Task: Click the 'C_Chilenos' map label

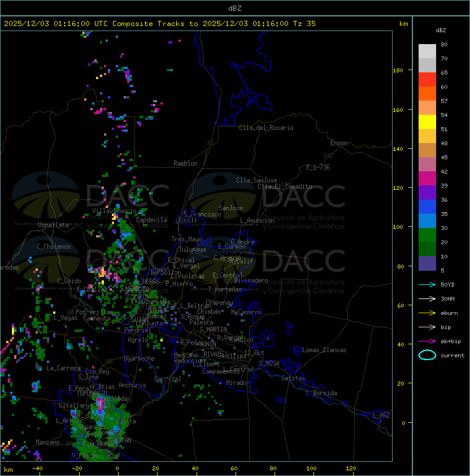Action: 54,246
